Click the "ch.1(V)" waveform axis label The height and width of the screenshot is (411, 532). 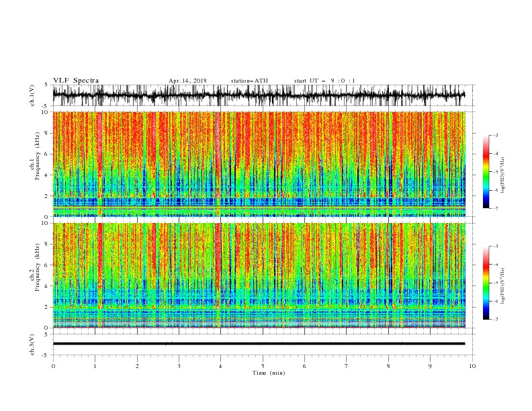coord(32,95)
